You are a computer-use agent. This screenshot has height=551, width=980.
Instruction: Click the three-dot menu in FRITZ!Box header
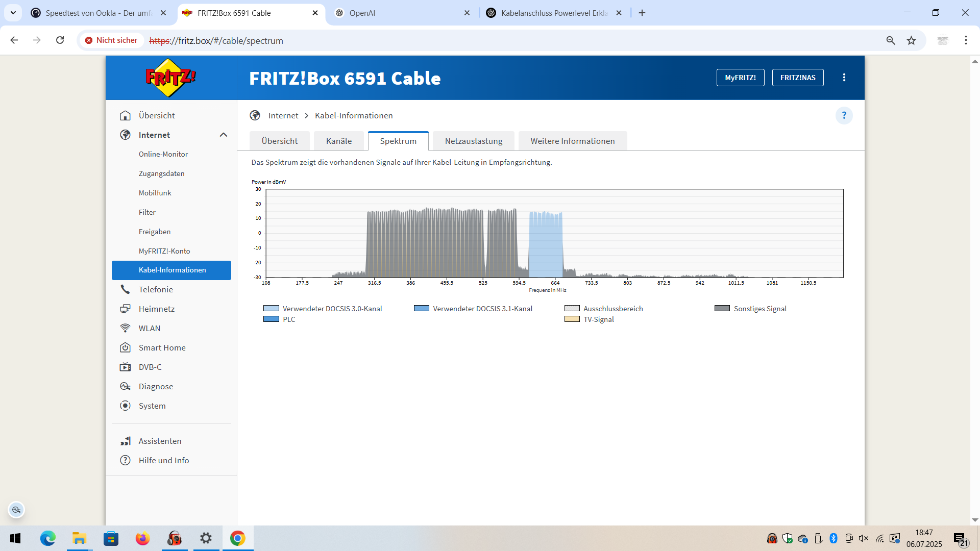tap(844, 78)
